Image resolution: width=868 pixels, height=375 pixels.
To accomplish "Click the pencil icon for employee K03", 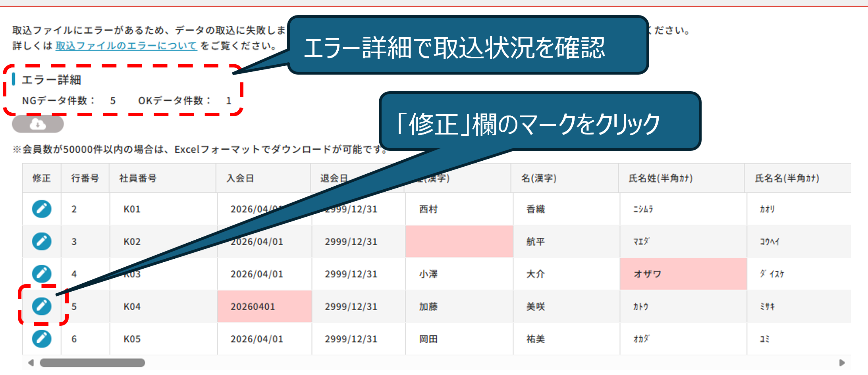I will 42,274.
